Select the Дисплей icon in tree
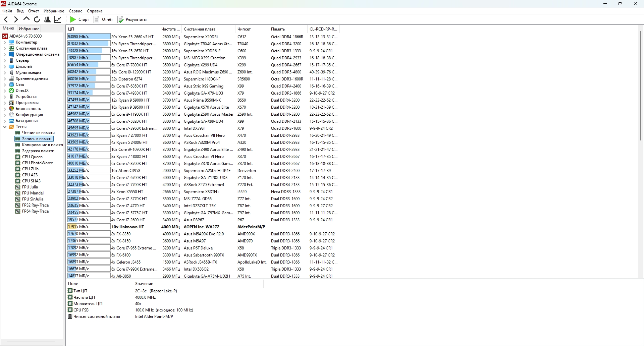The image size is (644, 346). coord(11,66)
